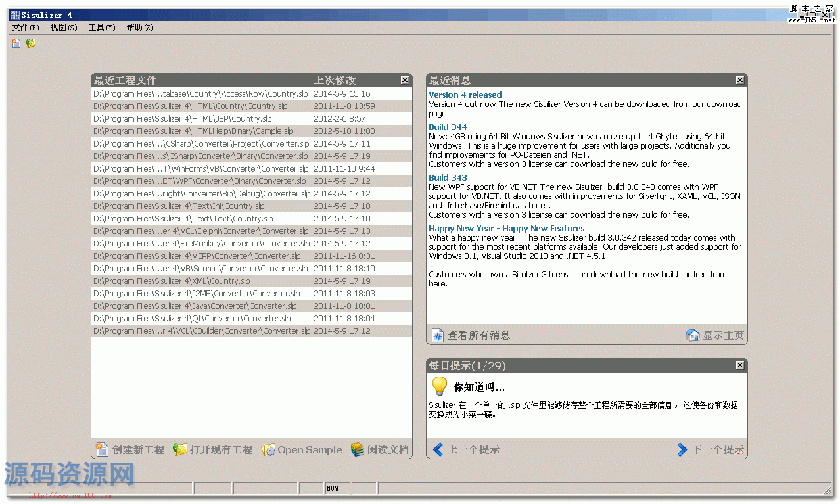Click the Open Project toolbar icon

click(30, 42)
